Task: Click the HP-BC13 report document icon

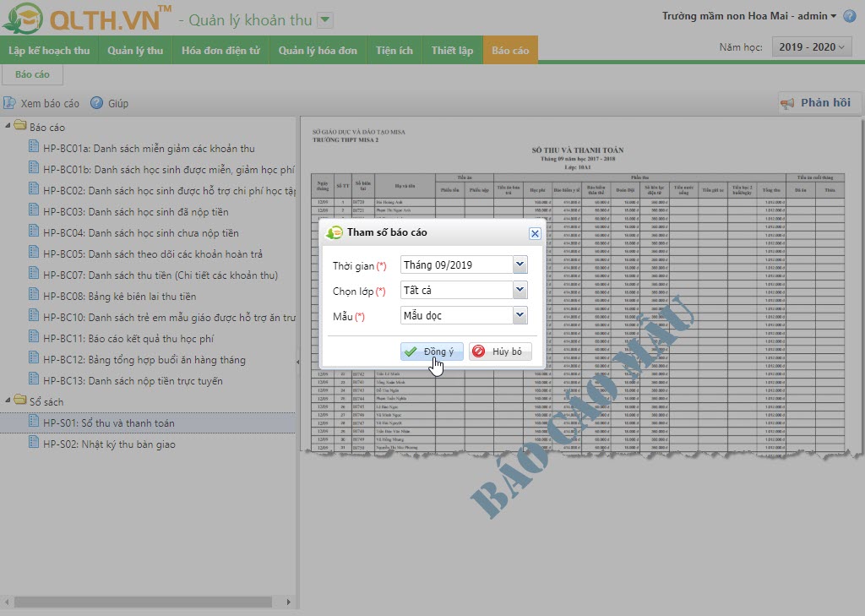Action: point(34,379)
